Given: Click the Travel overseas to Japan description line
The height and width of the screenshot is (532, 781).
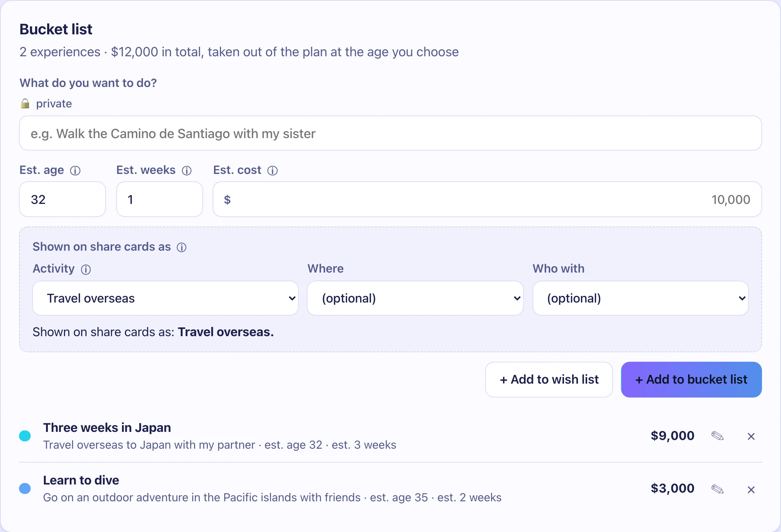Looking at the screenshot, I should click(x=220, y=445).
